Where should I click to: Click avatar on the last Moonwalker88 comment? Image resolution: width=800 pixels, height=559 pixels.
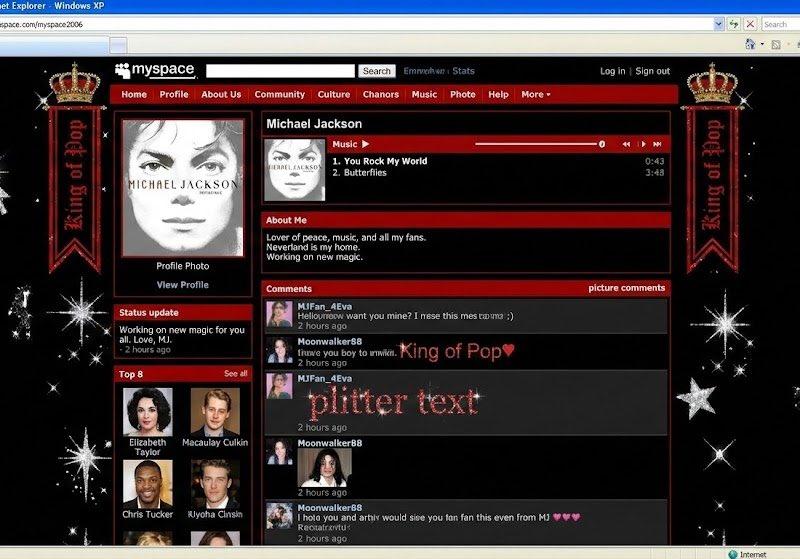(280, 516)
